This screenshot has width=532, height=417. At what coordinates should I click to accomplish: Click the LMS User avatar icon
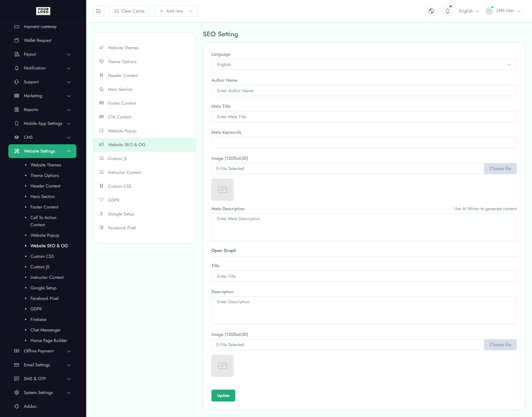489,11
